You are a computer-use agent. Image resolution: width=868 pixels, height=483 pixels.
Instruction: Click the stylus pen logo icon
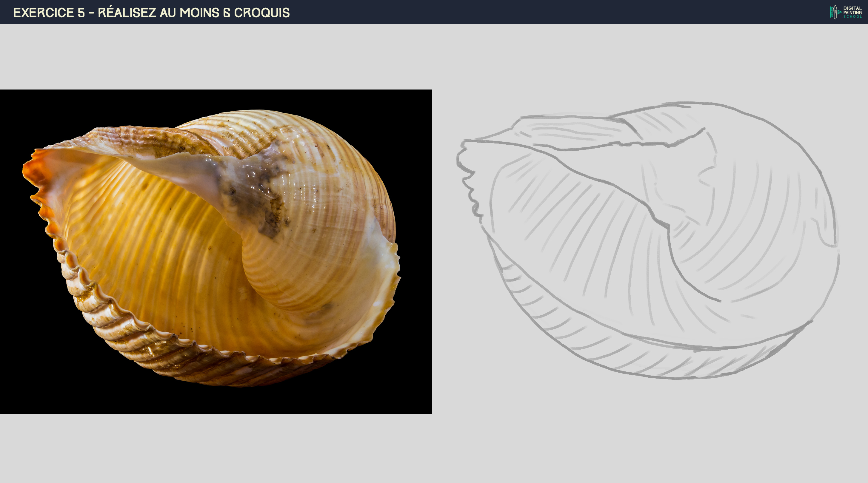click(835, 12)
